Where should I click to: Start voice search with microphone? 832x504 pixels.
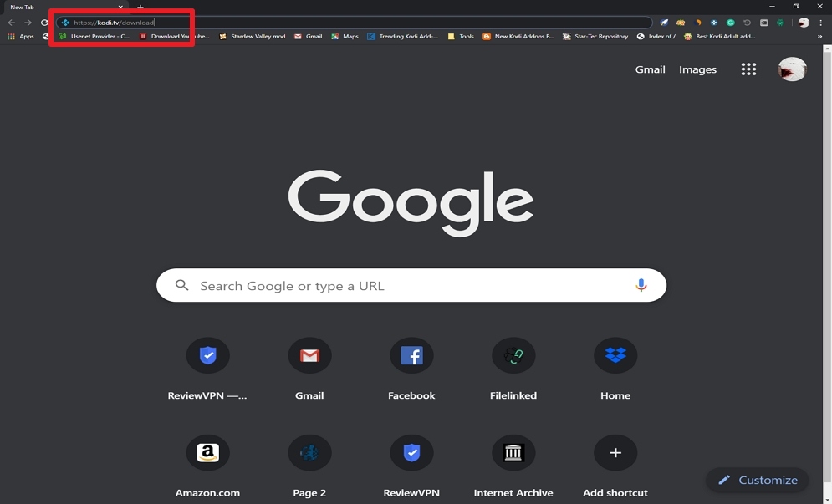tap(641, 285)
